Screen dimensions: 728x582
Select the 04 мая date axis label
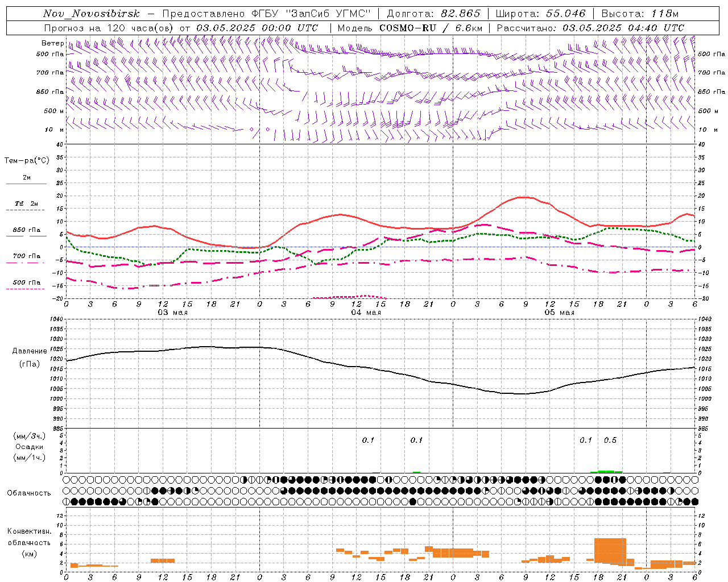click(366, 313)
